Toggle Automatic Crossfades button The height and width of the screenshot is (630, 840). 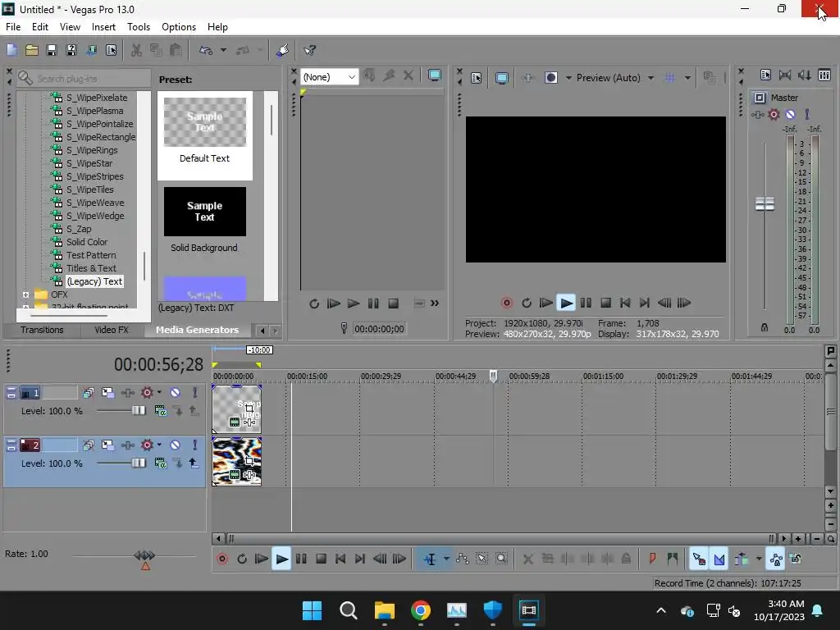coord(719,559)
